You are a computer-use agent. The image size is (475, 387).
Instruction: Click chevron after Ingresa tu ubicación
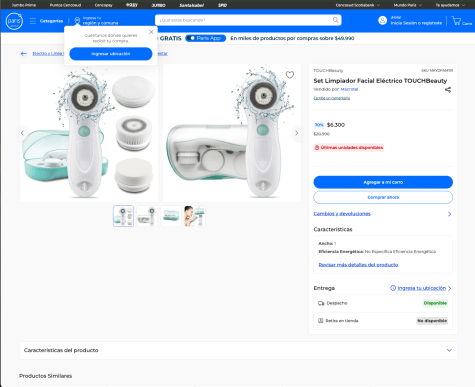(x=450, y=288)
